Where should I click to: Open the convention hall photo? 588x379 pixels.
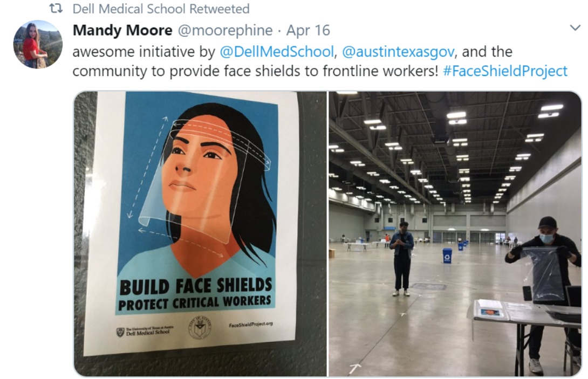(455, 233)
